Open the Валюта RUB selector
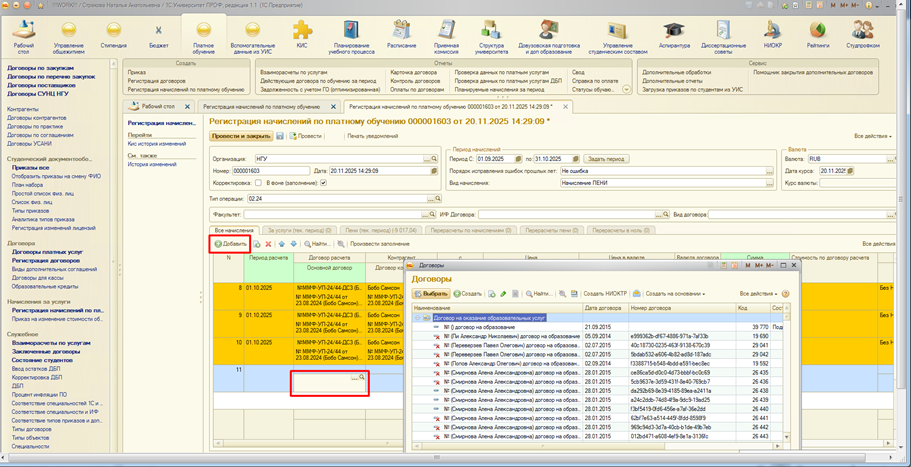 888,158
